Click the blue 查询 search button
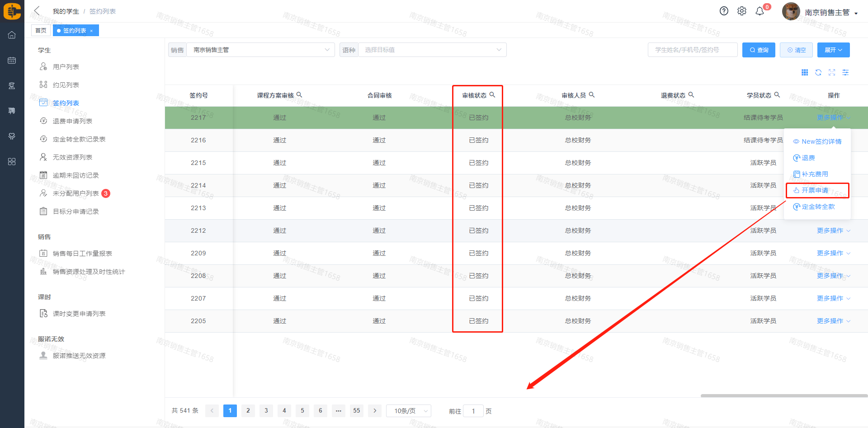The image size is (868, 428). tap(759, 50)
